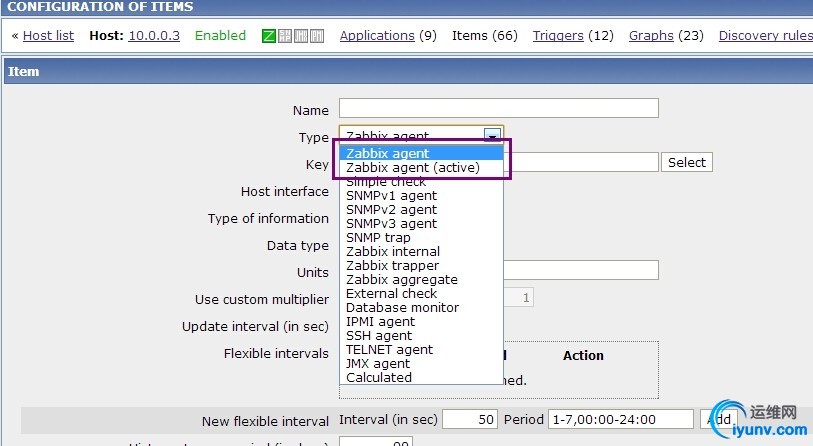Screen dimensions: 813x446
Task: Choose JMX agent option
Action: [x=421, y=364]
